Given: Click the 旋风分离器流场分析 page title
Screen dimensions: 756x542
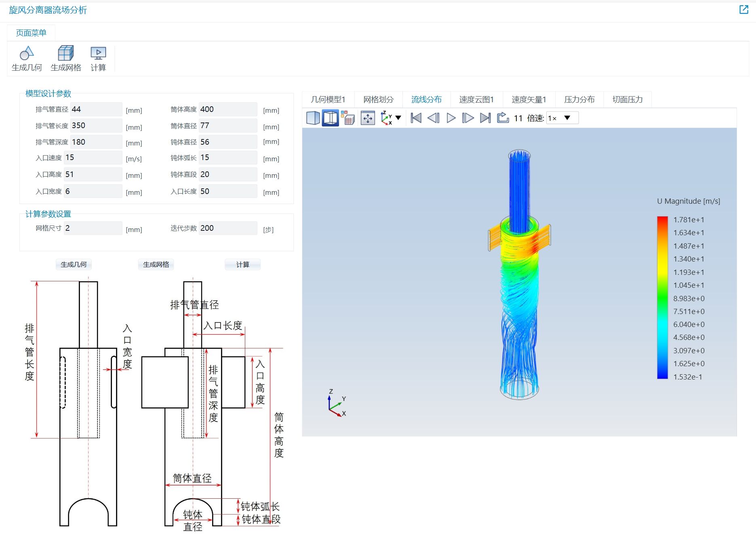Looking at the screenshot, I should point(48,10).
